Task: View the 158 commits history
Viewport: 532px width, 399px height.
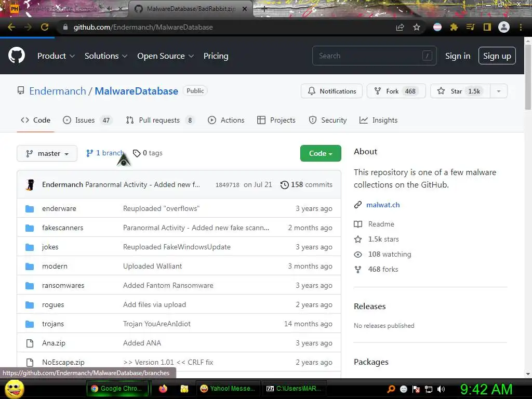Action: point(307,184)
